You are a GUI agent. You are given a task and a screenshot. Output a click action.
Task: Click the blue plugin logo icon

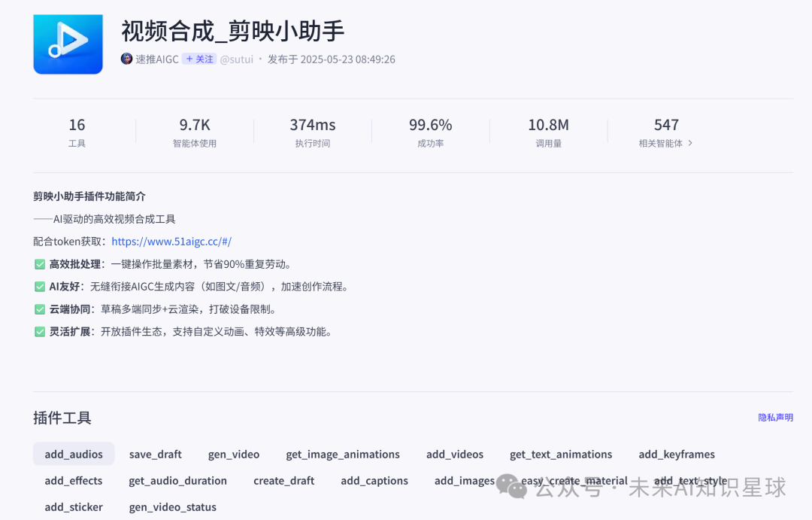tap(68, 44)
